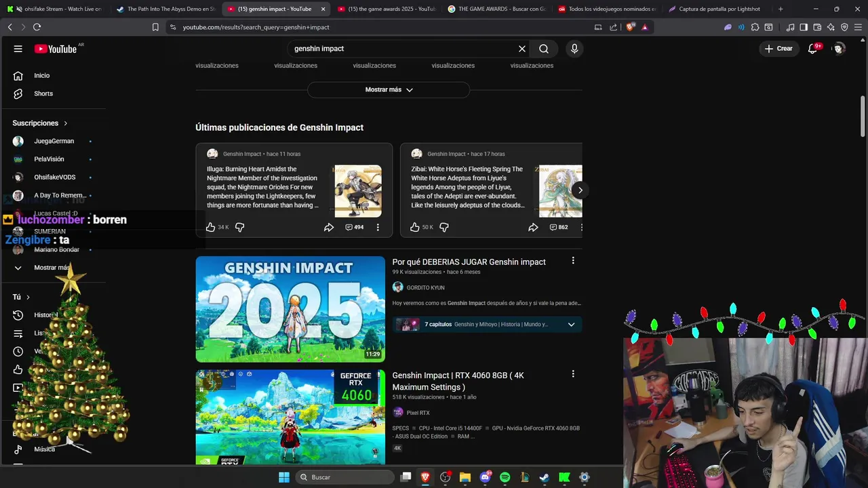Show next posts with carousel arrow

click(x=580, y=190)
